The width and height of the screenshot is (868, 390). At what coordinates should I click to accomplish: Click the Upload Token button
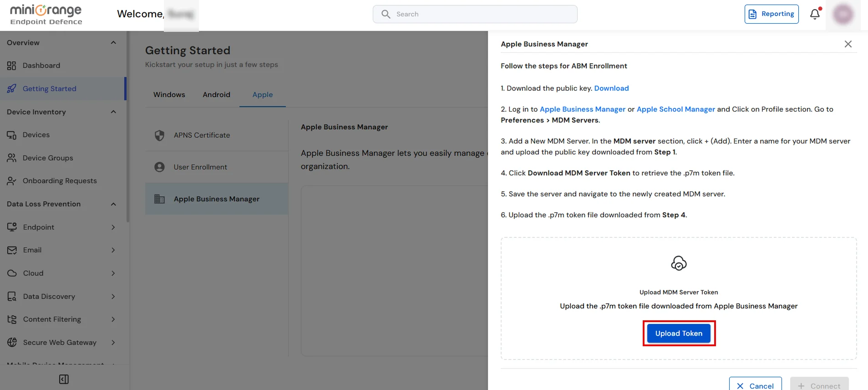click(x=679, y=333)
